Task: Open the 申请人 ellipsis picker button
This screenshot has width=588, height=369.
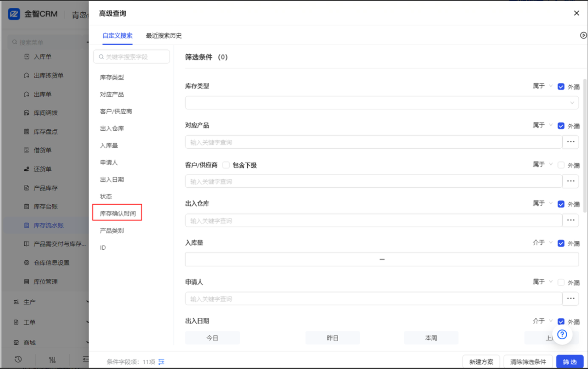Action: (571, 299)
